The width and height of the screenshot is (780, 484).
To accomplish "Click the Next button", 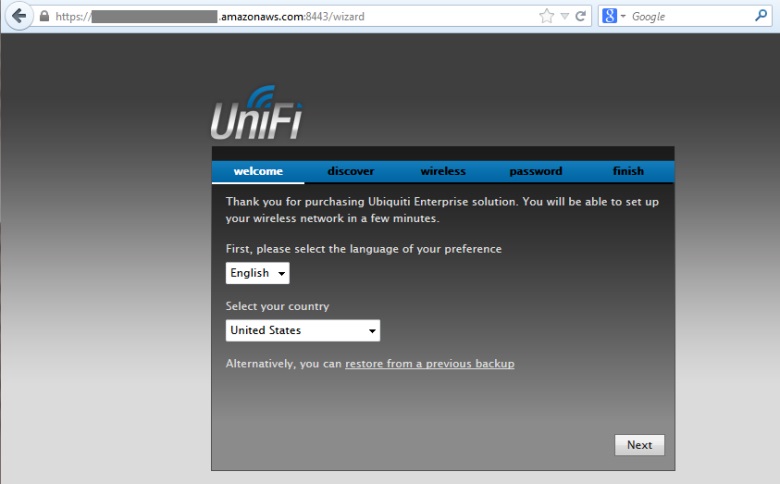I will click(639, 445).
